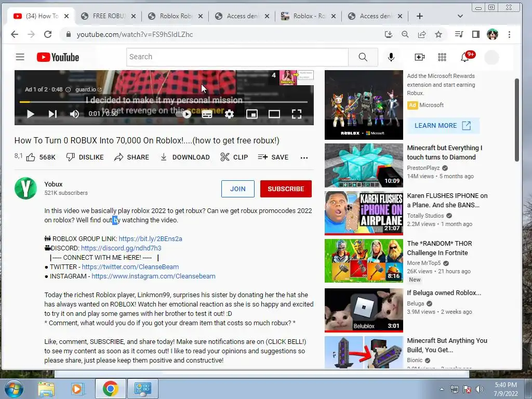Open the Instagram Cleansebeam link
This screenshot has height=399, width=532.
[153, 276]
